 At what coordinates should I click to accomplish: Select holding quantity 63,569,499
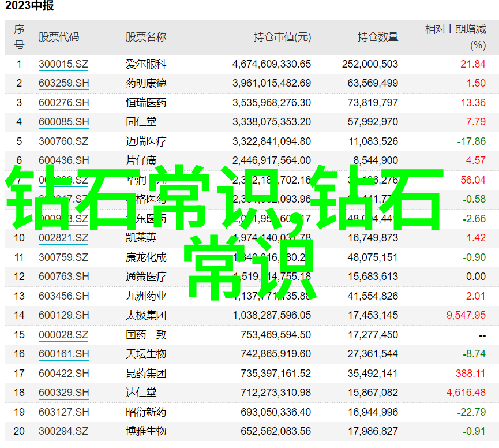373,83
